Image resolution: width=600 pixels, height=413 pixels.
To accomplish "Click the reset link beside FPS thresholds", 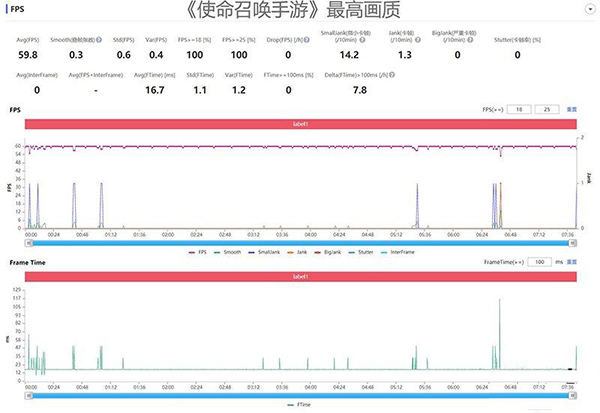I will [573, 108].
